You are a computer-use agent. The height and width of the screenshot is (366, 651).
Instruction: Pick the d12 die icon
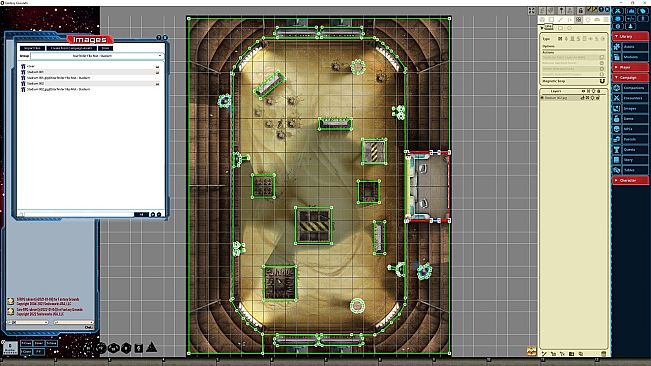coord(101,349)
